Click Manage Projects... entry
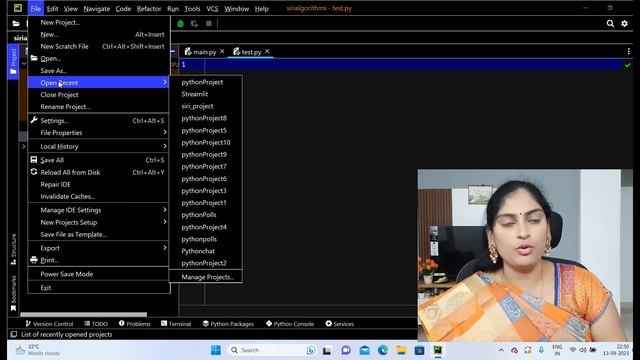The width and height of the screenshot is (640, 360). [x=206, y=277]
